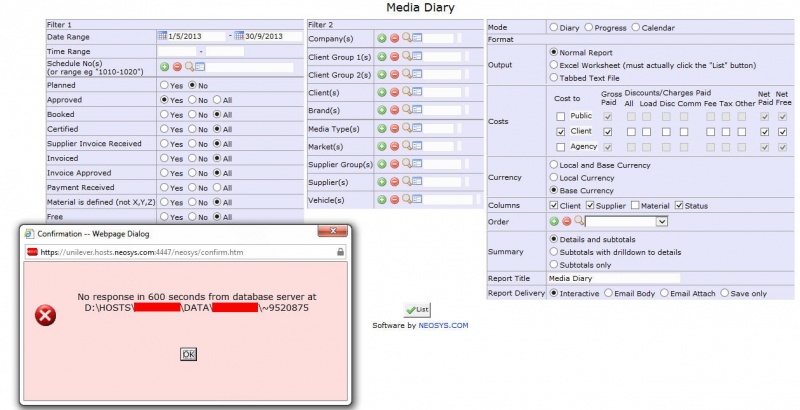Choose Save only report delivery
Image resolution: width=800 pixels, height=410 pixels.
[724, 293]
